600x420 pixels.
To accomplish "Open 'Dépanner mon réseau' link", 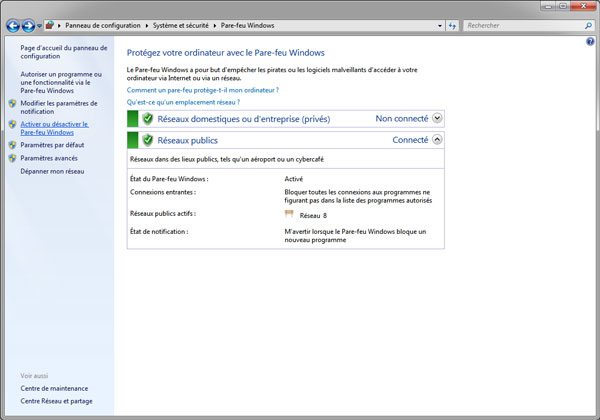I will click(x=52, y=171).
